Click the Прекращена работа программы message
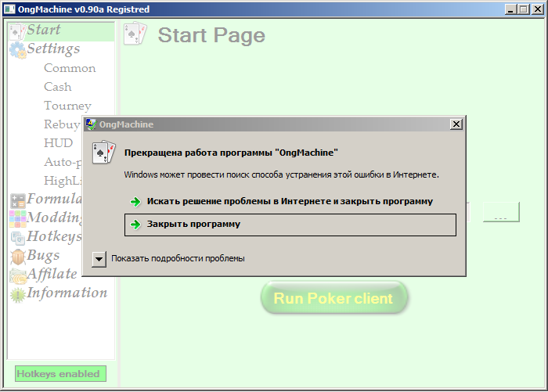 (x=231, y=153)
